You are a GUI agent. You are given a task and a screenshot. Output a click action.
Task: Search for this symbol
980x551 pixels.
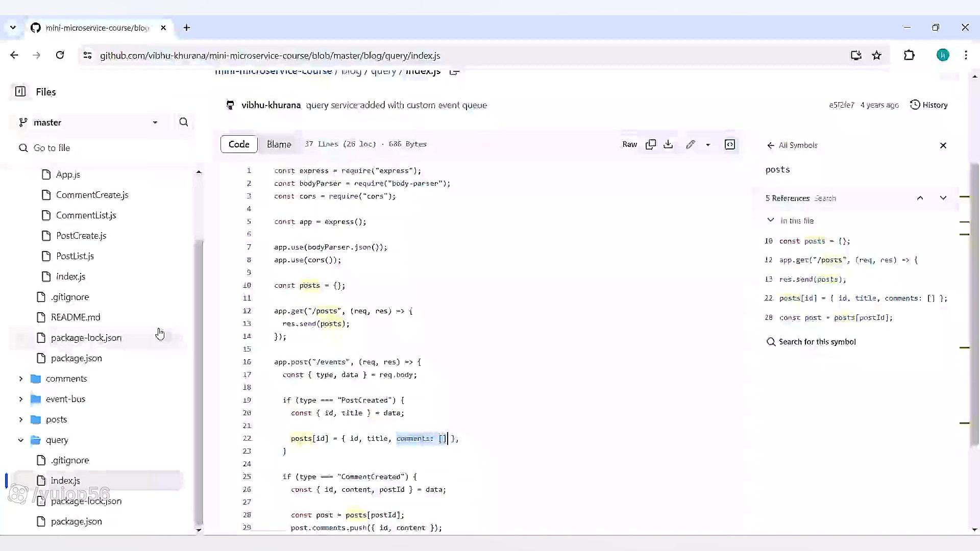(812, 342)
